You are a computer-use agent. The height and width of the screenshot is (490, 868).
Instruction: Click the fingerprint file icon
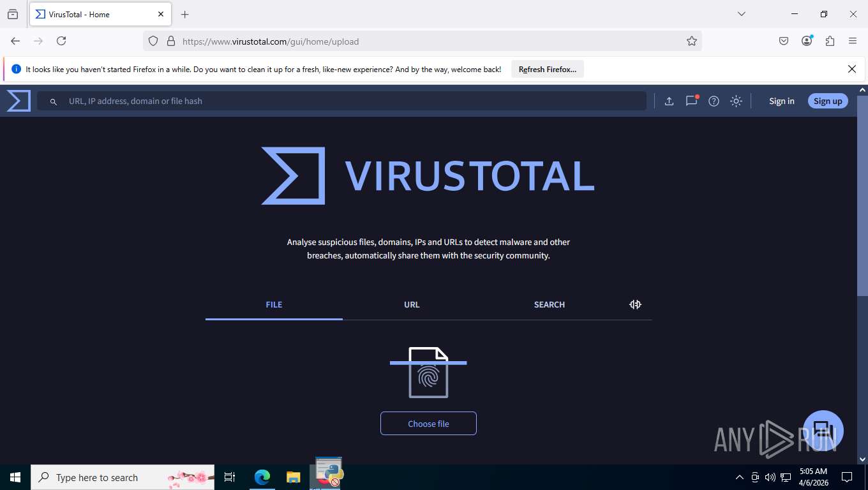[x=428, y=372]
